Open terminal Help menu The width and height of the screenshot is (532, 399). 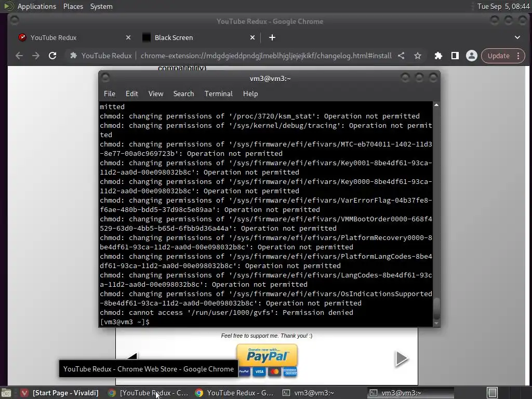coord(250,94)
